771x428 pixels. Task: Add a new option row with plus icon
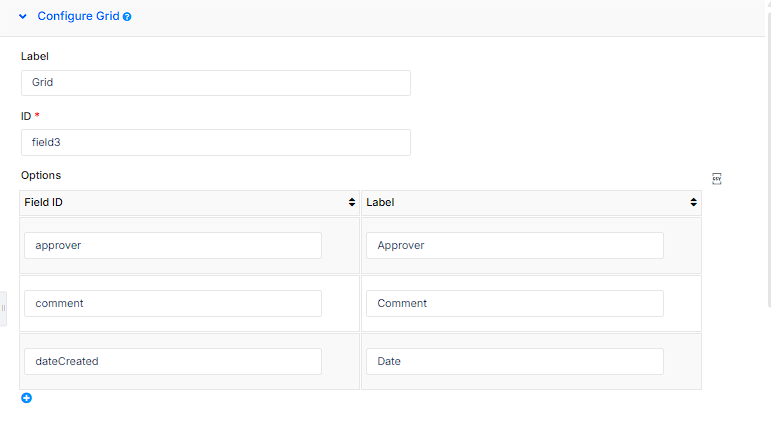(27, 398)
